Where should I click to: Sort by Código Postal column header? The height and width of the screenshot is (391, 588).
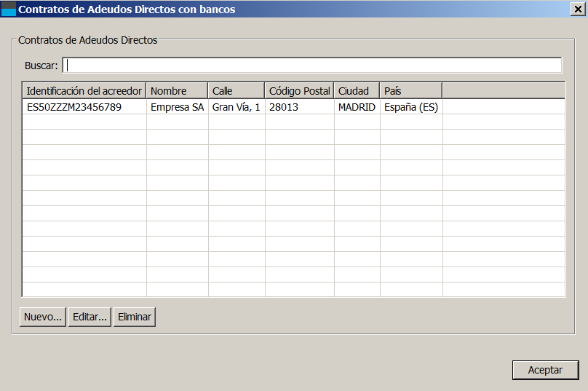pos(299,91)
